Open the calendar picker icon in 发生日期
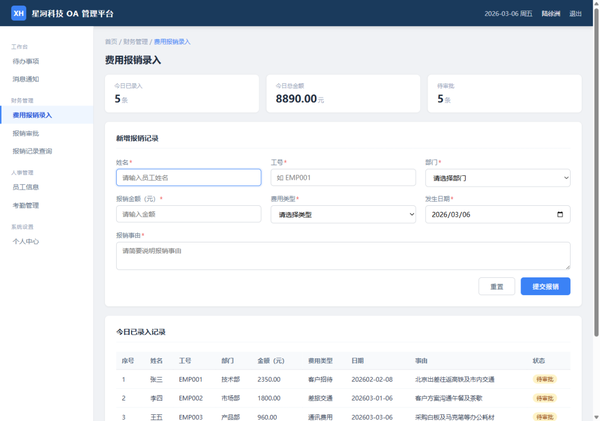 coord(559,214)
